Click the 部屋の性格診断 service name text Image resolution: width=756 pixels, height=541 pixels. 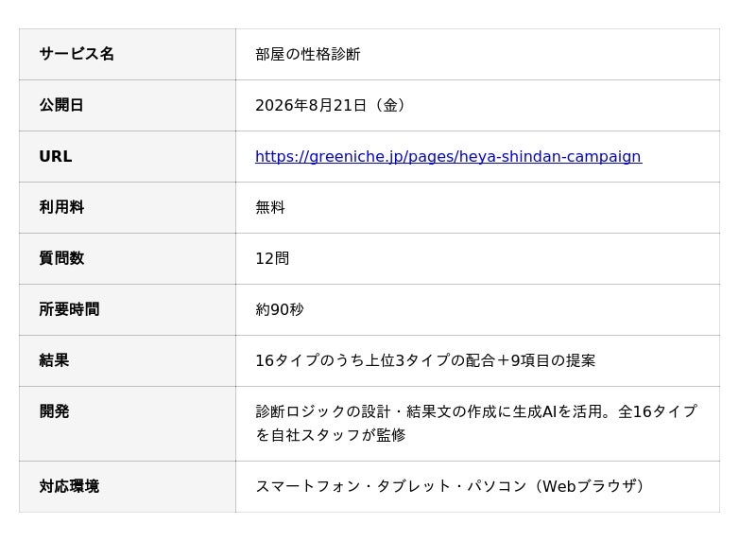[x=308, y=54]
